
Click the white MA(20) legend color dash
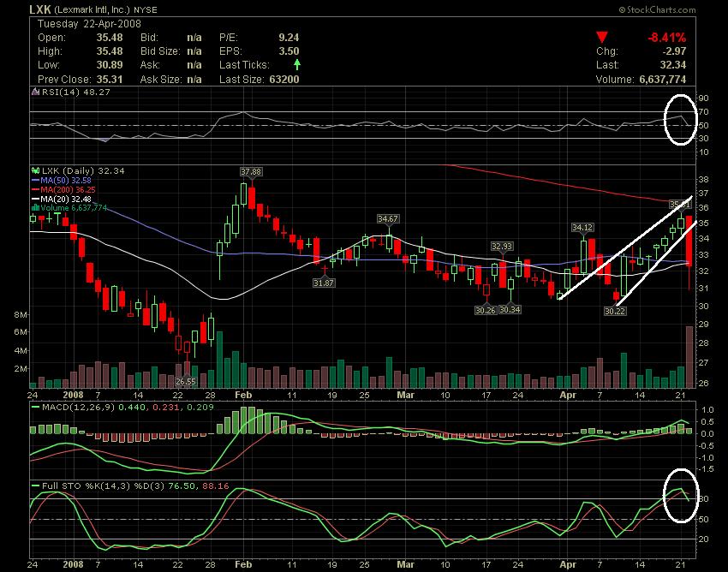(x=36, y=199)
